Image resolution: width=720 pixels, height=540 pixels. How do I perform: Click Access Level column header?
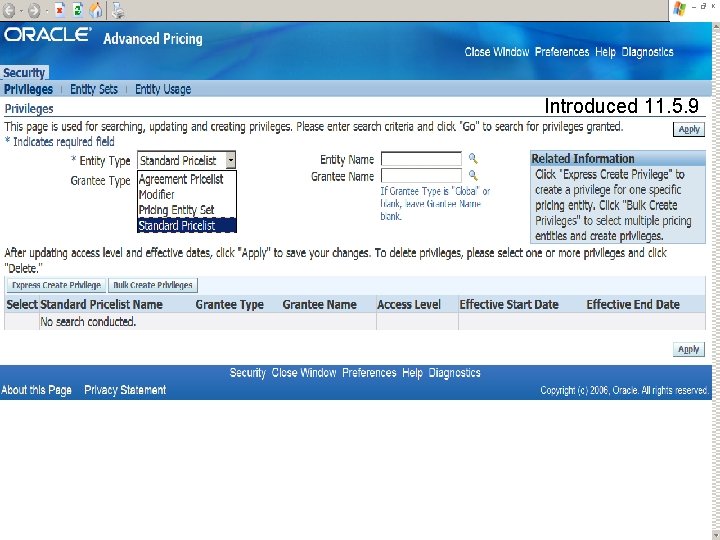(409, 304)
